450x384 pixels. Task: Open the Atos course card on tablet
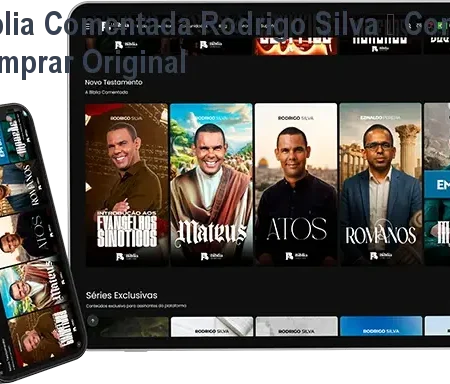point(296,185)
